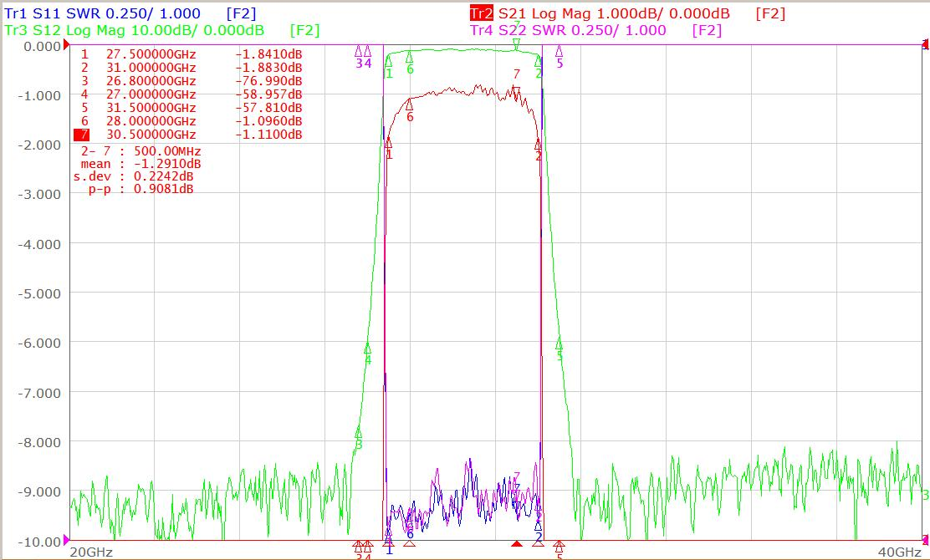
Task: Select marker row 5 at 31.500000GHz
Action: [191, 108]
